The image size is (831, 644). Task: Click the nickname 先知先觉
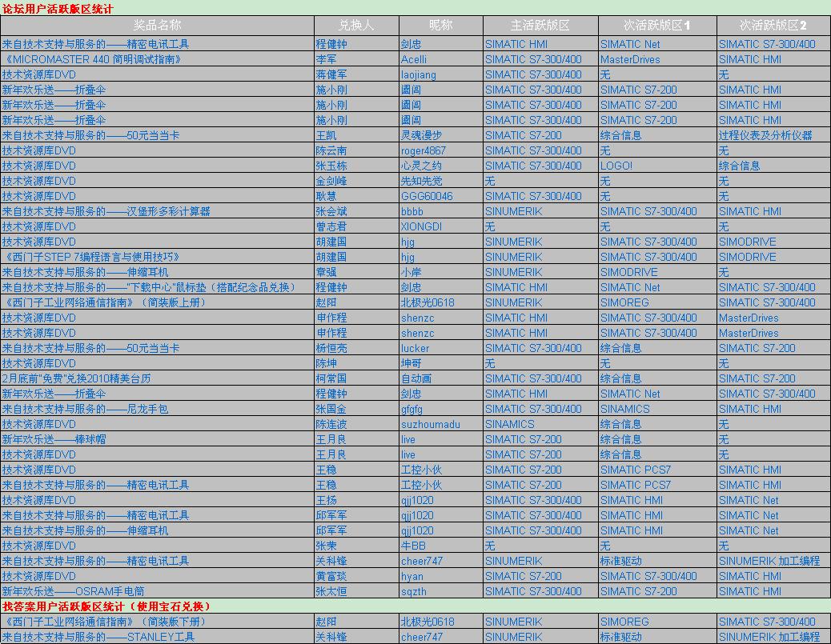click(x=421, y=181)
